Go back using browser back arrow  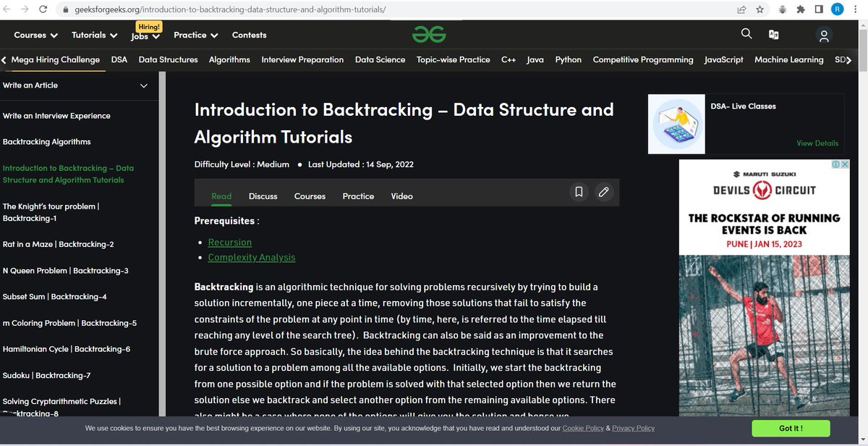(7, 10)
